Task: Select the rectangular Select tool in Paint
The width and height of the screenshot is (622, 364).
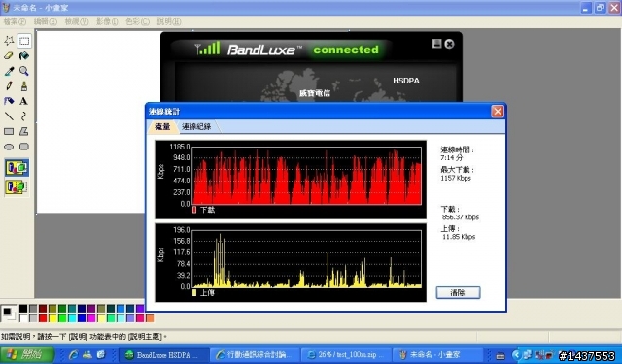Action: 24,41
